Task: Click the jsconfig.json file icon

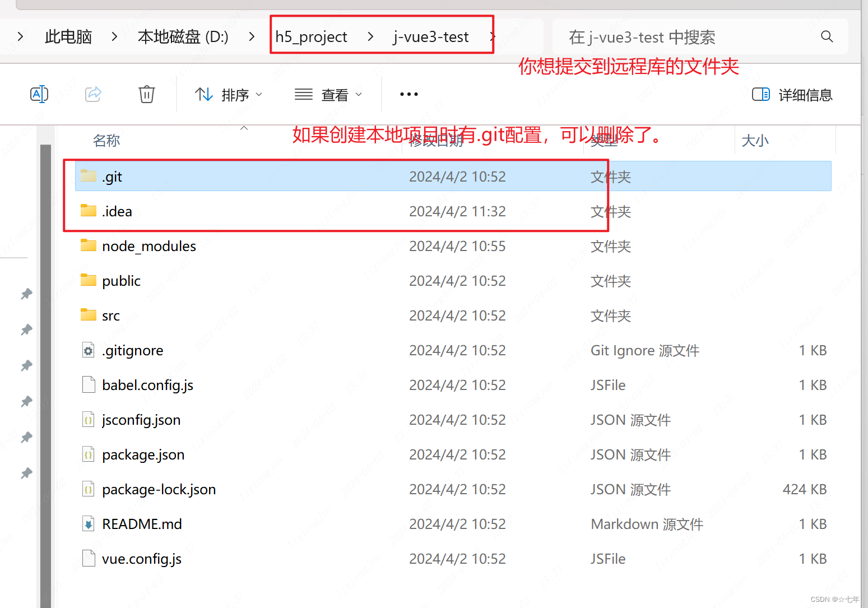Action: point(89,420)
